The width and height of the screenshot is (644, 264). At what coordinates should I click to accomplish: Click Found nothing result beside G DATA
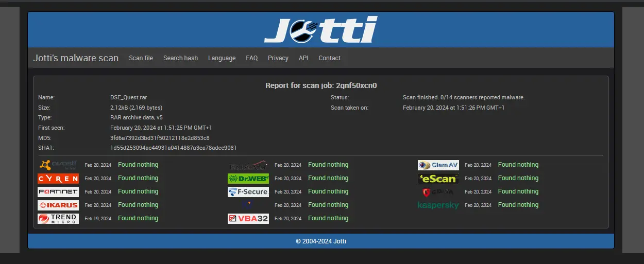[518, 191]
